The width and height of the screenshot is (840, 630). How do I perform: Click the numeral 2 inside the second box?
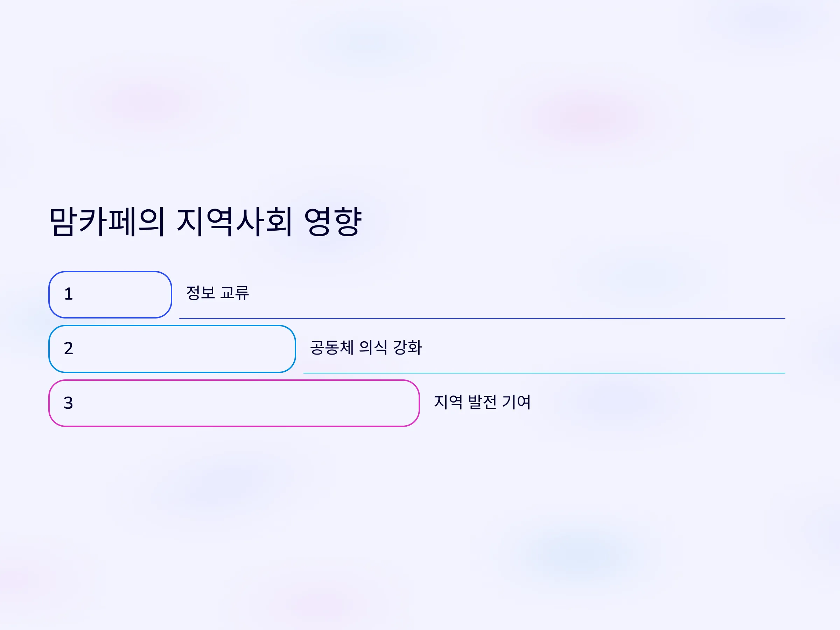pyautogui.click(x=68, y=349)
